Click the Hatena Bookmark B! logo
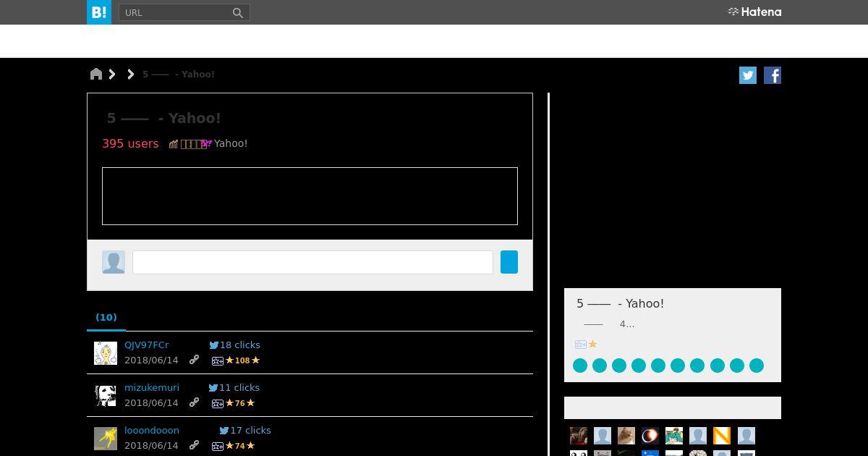 [x=99, y=12]
